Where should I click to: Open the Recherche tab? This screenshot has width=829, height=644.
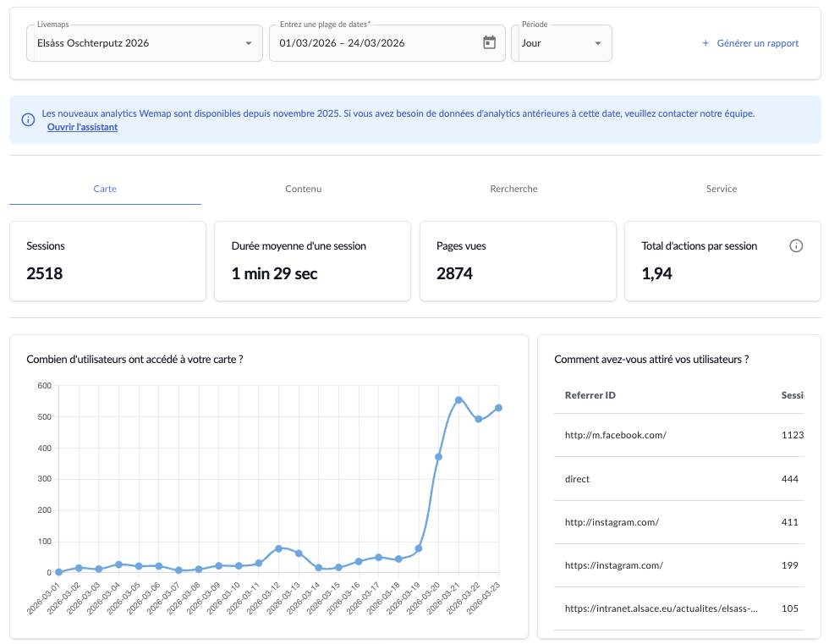(x=513, y=189)
